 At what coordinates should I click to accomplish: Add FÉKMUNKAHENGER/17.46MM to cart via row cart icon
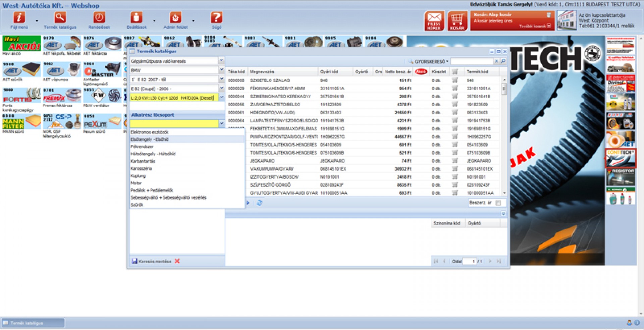[x=455, y=88]
